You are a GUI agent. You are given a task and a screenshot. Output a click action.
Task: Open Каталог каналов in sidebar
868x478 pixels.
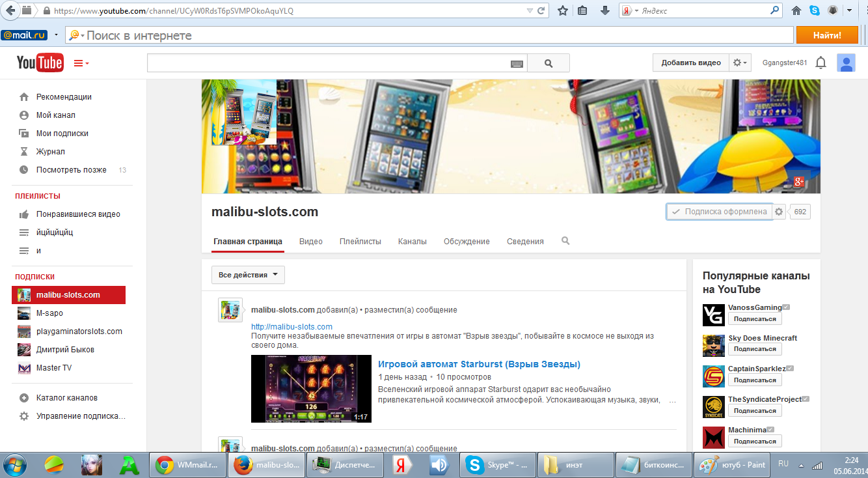[67, 398]
